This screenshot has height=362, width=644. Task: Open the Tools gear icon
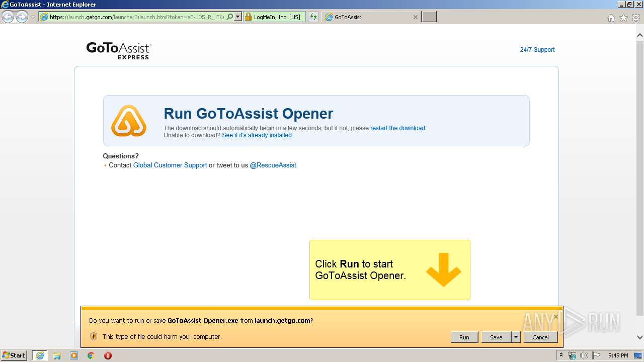pyautogui.click(x=636, y=18)
